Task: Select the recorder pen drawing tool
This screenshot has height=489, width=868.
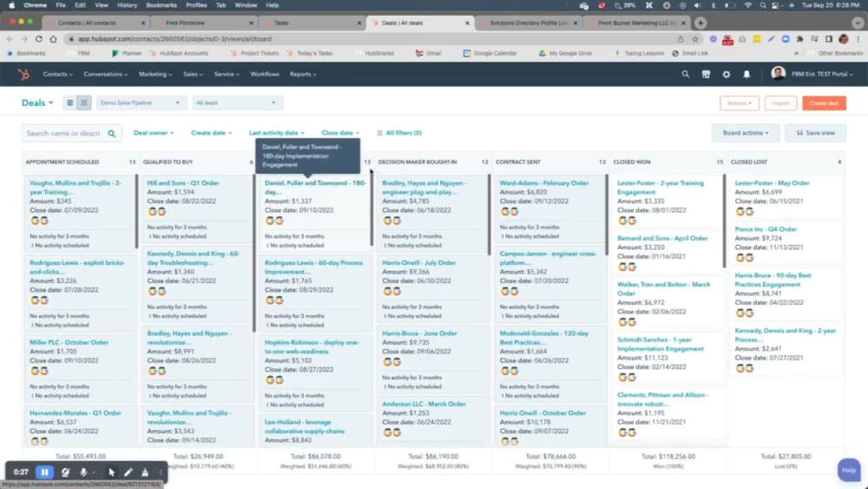Action: [128, 472]
